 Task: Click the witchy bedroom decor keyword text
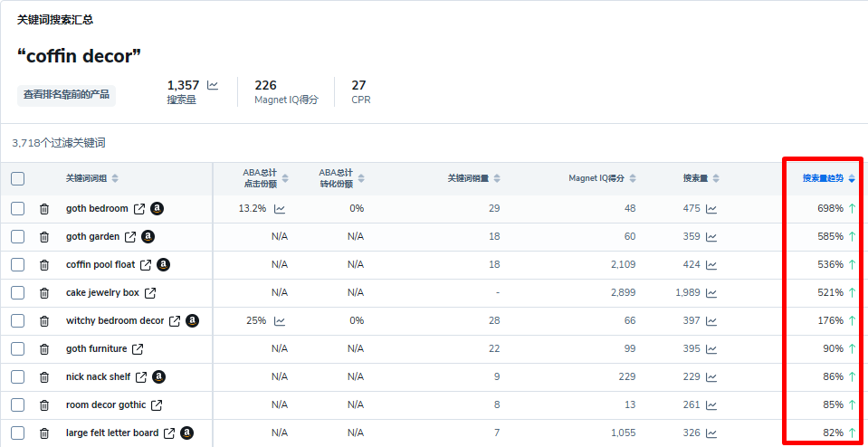pos(115,321)
